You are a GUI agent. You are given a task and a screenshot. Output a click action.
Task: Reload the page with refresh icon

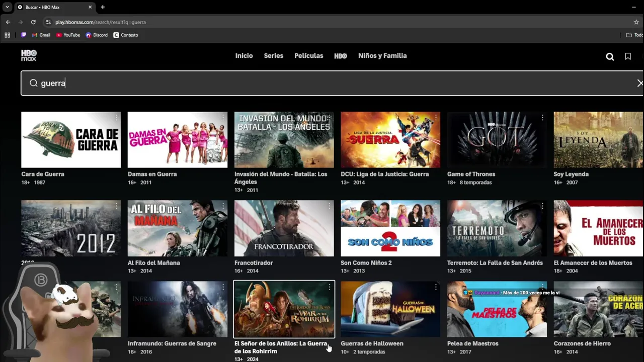point(33,22)
